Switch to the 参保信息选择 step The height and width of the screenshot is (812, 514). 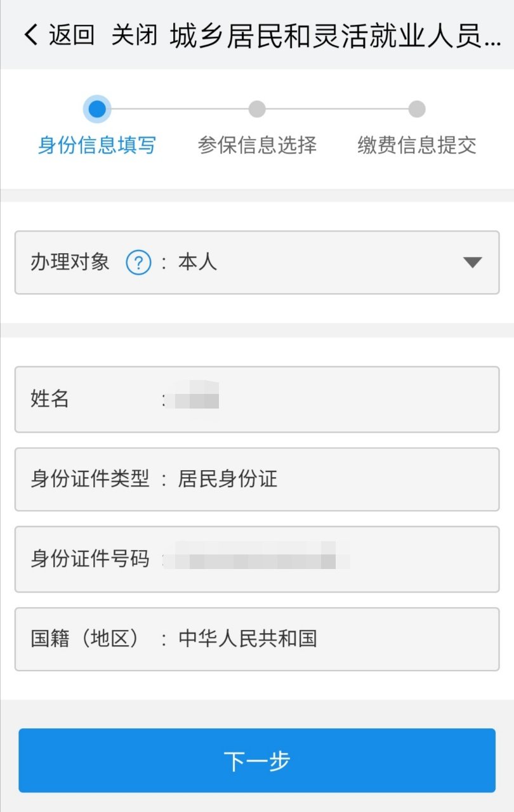coord(257,145)
